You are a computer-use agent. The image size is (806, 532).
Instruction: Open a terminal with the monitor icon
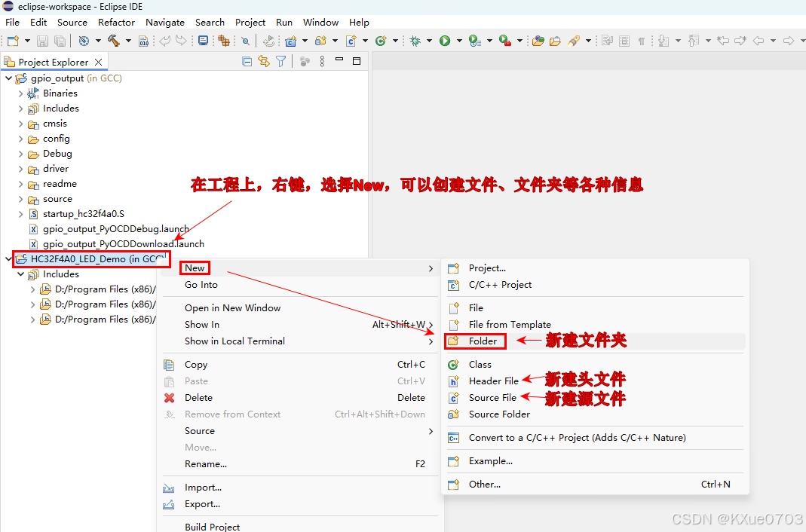point(204,41)
